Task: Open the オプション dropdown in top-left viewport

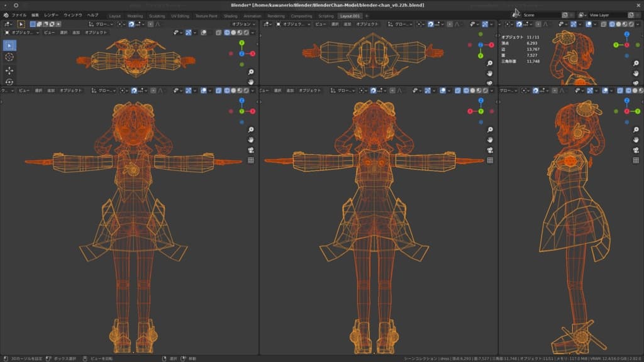Action: (x=243, y=24)
